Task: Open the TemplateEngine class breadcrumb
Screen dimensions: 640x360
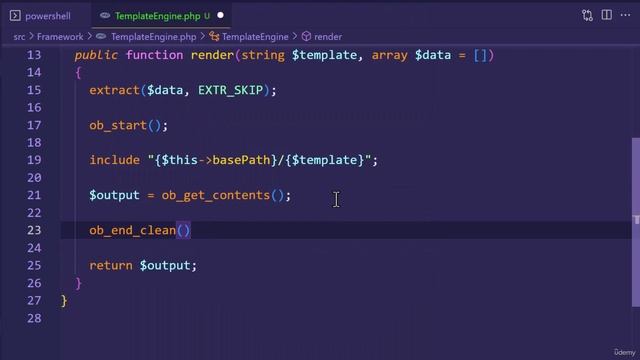Action: 255,37
